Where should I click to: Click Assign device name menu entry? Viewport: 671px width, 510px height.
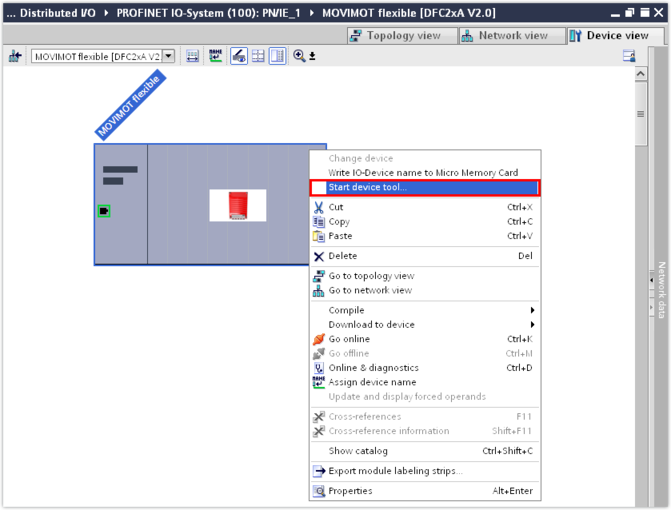(372, 382)
